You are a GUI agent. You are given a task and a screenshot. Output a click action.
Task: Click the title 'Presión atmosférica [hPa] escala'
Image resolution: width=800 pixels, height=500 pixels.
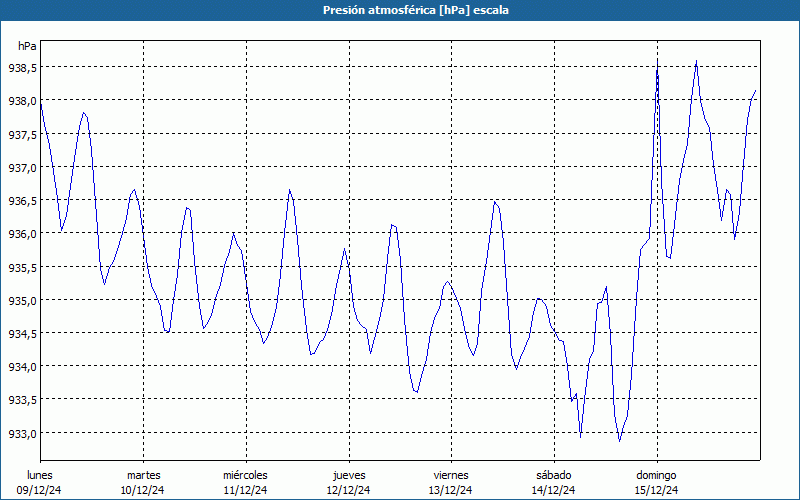(x=416, y=10)
